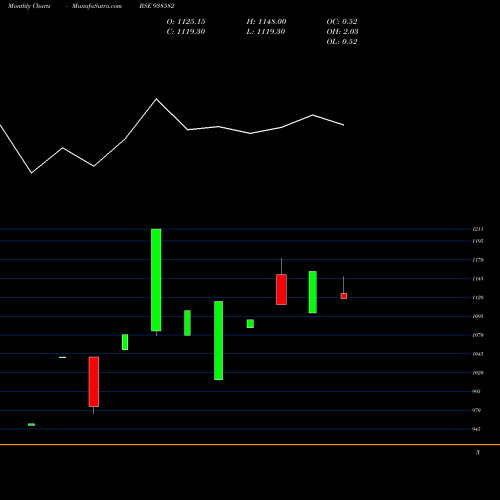Open the MunafaSutra.com label
The image size is (500, 500).
[97, 6]
